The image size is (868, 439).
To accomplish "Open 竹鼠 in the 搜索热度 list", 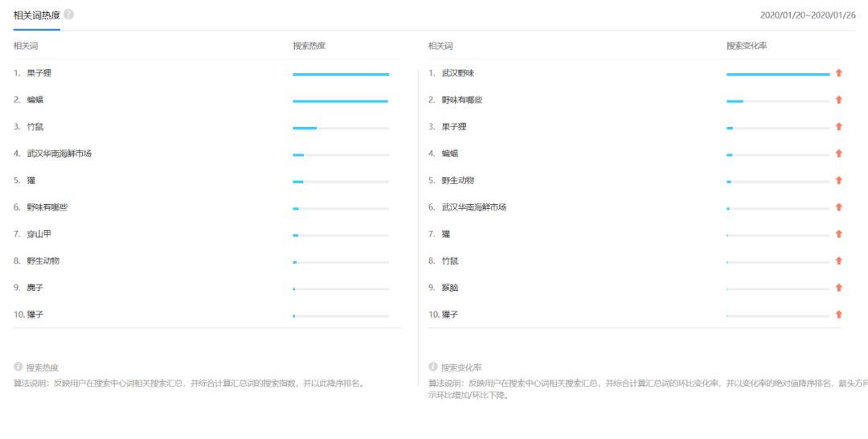I will coord(35,127).
